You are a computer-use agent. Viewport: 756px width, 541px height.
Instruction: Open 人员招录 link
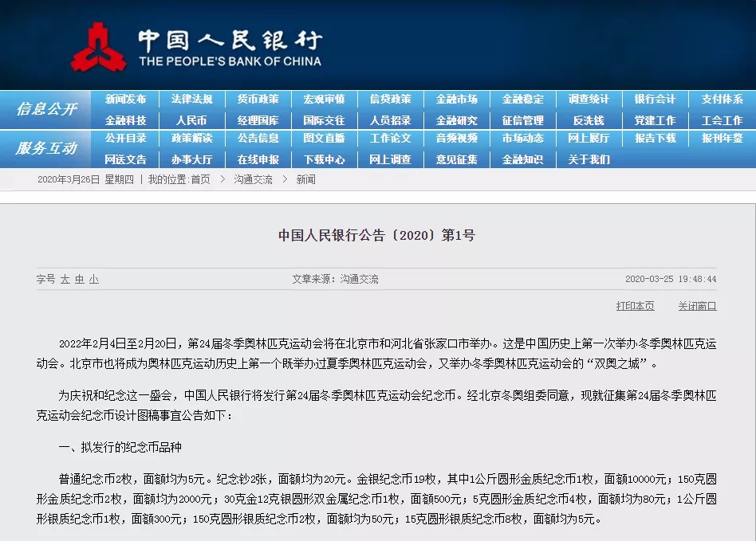tap(391, 120)
